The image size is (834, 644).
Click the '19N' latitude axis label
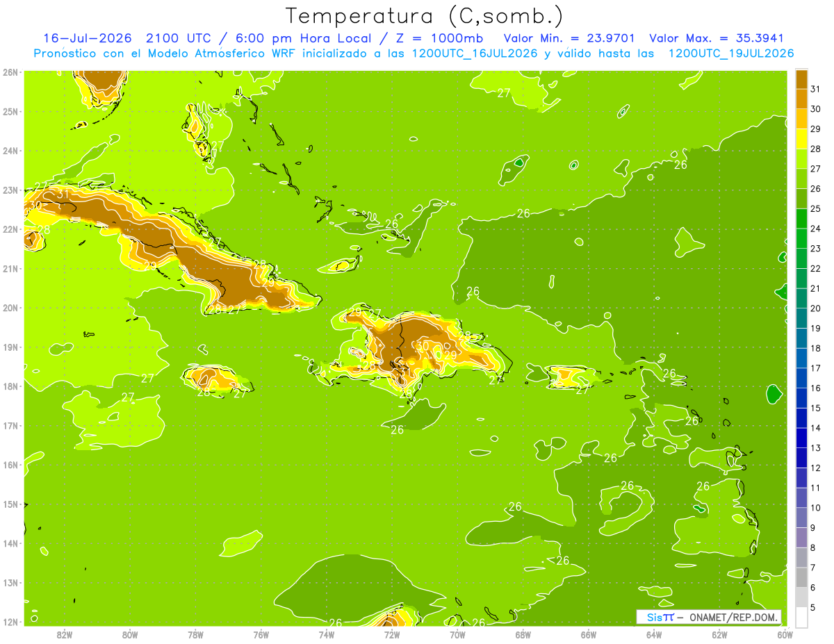coord(10,347)
